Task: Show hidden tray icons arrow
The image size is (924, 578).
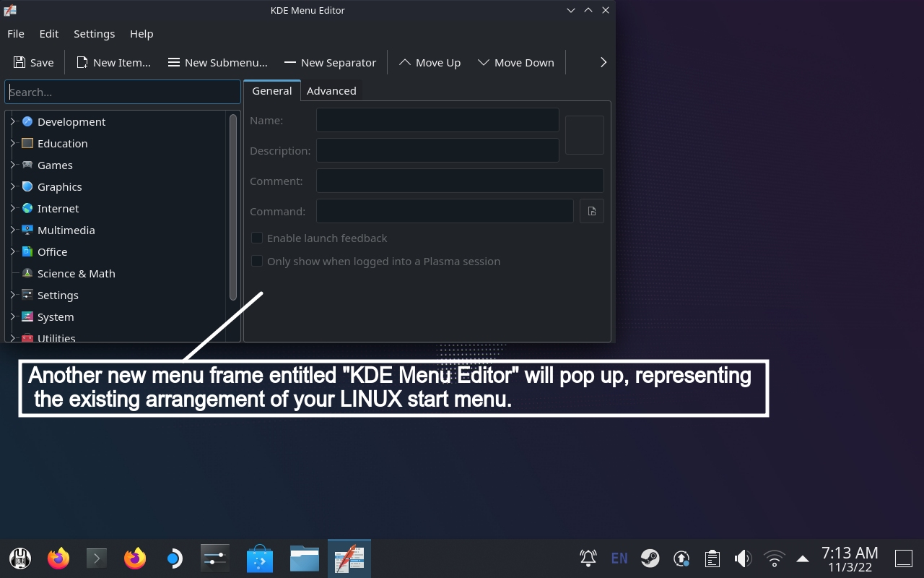Action: (803, 558)
